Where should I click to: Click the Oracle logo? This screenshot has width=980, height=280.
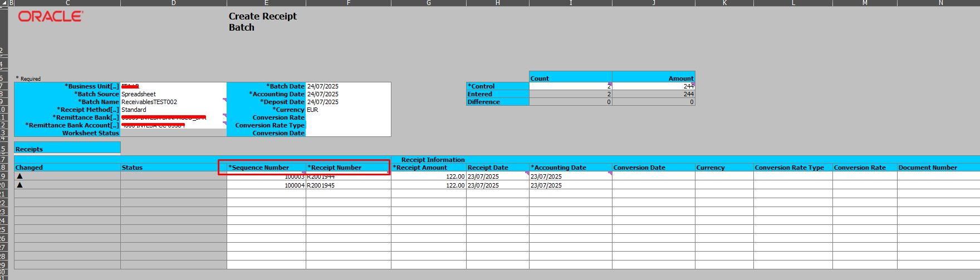[51, 17]
